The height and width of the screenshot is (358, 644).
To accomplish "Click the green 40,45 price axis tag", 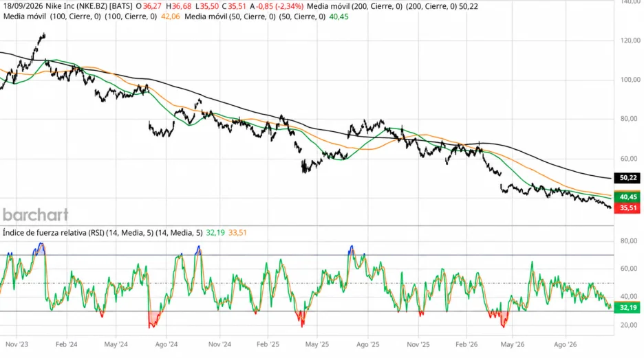I will pos(628,197).
